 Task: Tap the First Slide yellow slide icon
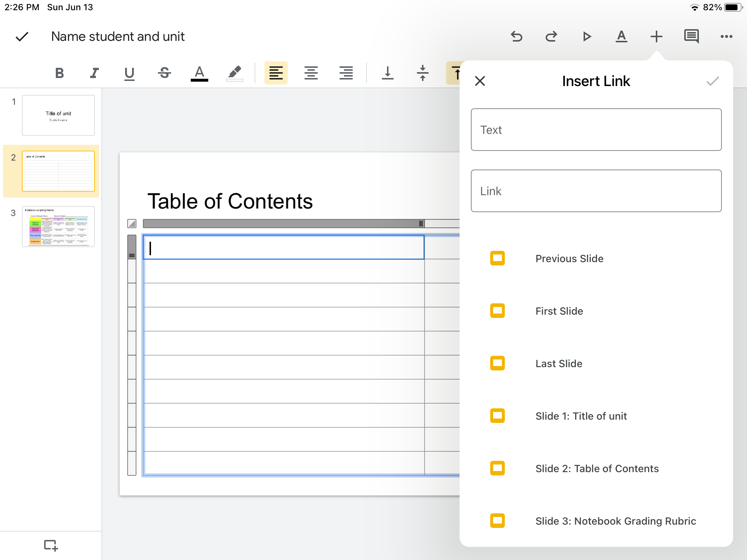tap(498, 311)
